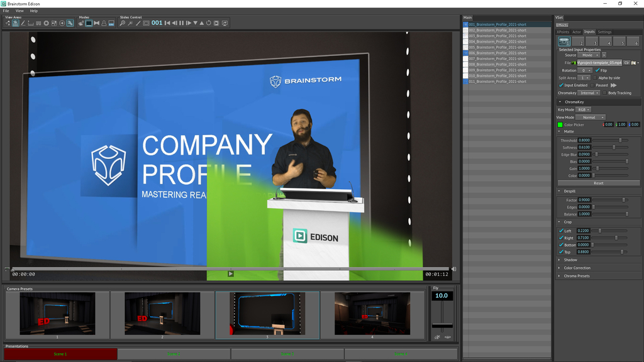Click the circled arrow icon in View Areas
This screenshot has width=644, height=362.
(62, 23)
